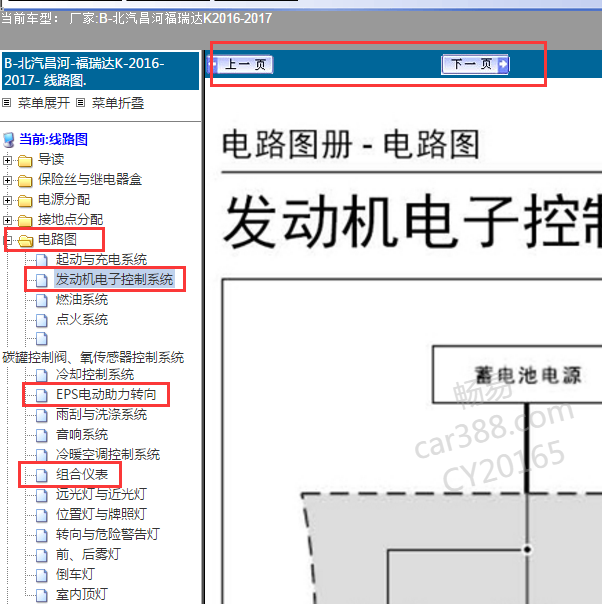Viewport: 602px width, 604px height.
Task: Click page icon beside 发动机电子控制系统
Action: pyautogui.click(x=42, y=280)
